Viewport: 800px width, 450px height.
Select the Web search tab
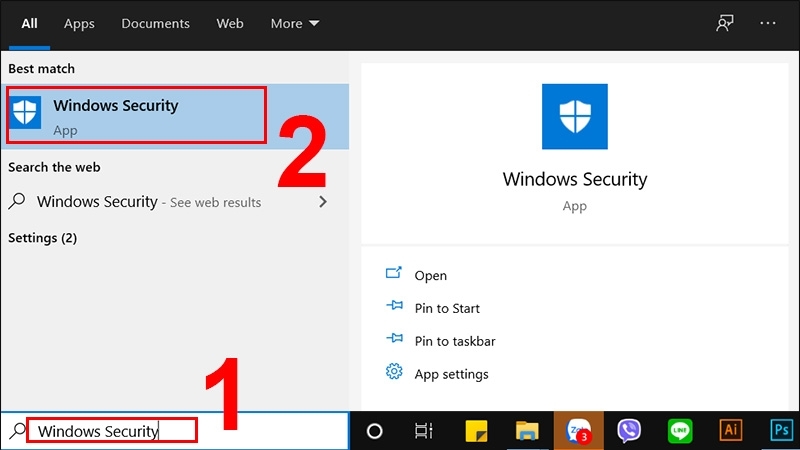click(230, 23)
